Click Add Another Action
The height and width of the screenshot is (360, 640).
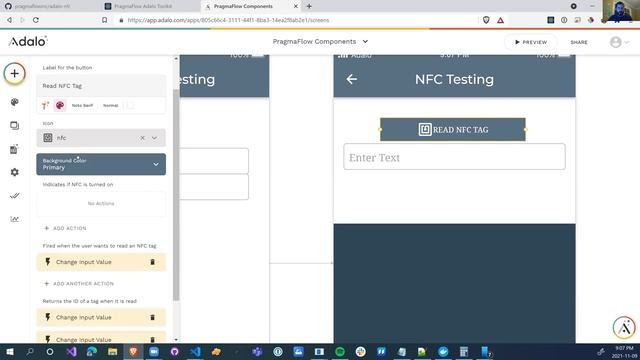79,284
